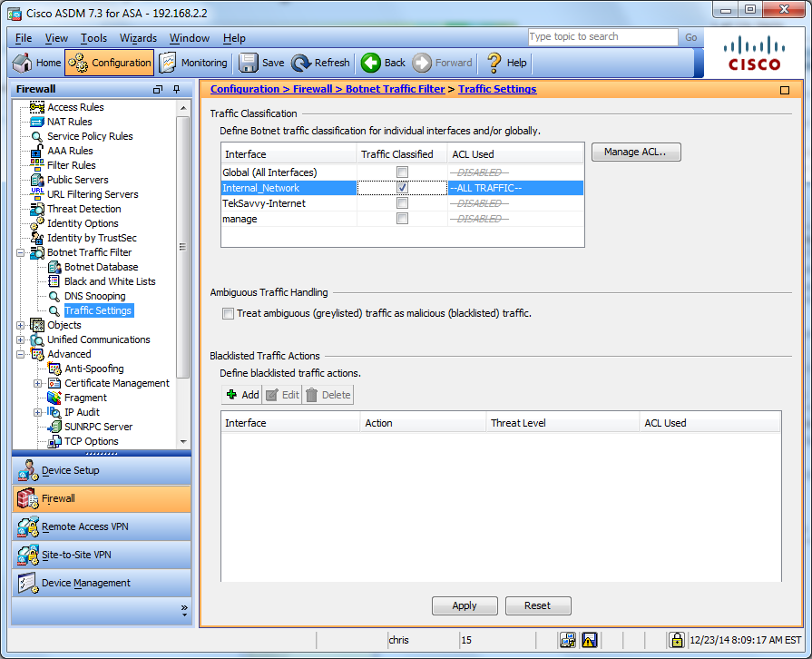Open the File menu

click(24, 38)
